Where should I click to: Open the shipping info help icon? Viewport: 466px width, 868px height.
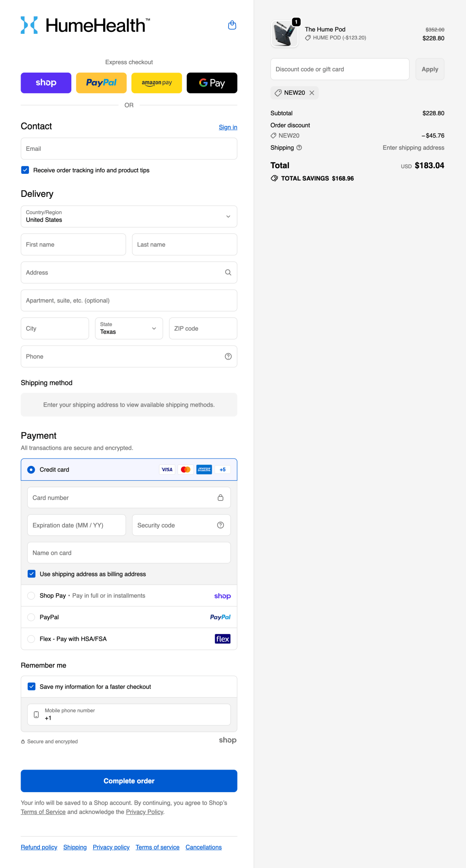click(299, 148)
